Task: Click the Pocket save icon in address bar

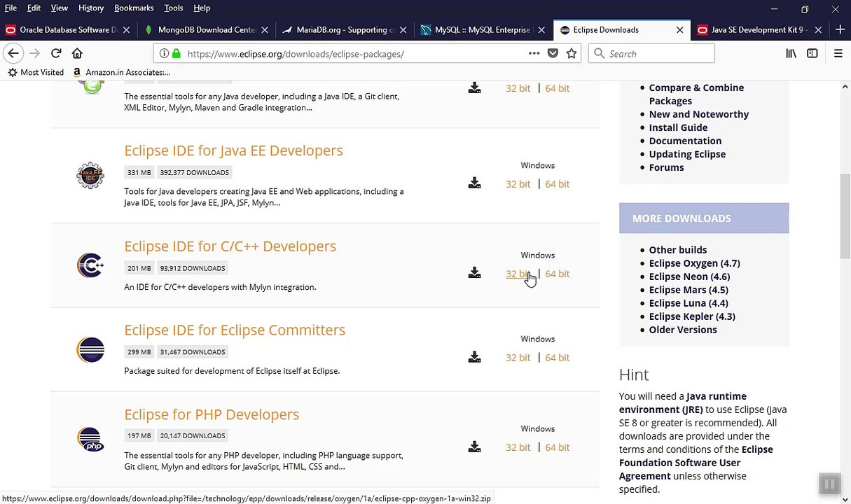Action: 553,53
